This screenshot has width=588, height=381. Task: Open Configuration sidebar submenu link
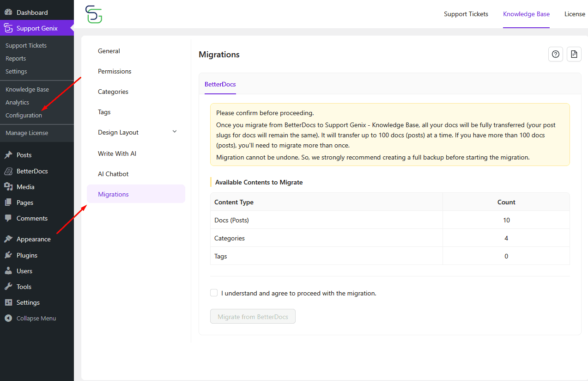tap(24, 115)
